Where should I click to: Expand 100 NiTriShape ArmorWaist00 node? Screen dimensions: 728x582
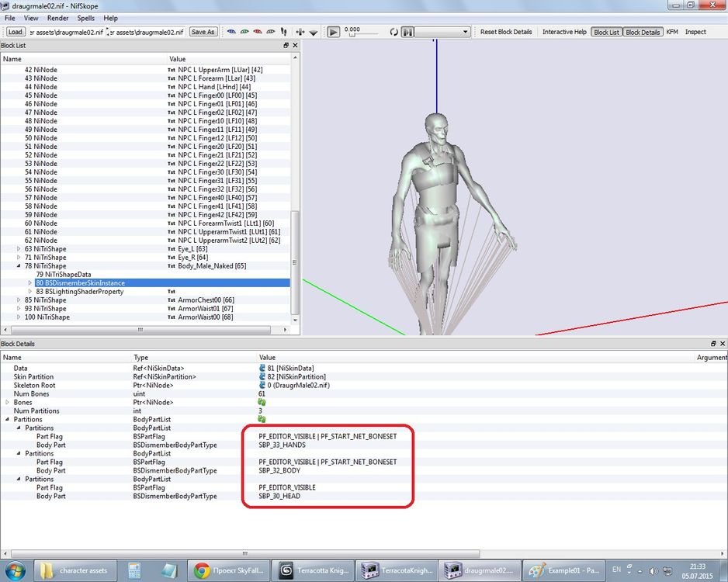pos(19,317)
